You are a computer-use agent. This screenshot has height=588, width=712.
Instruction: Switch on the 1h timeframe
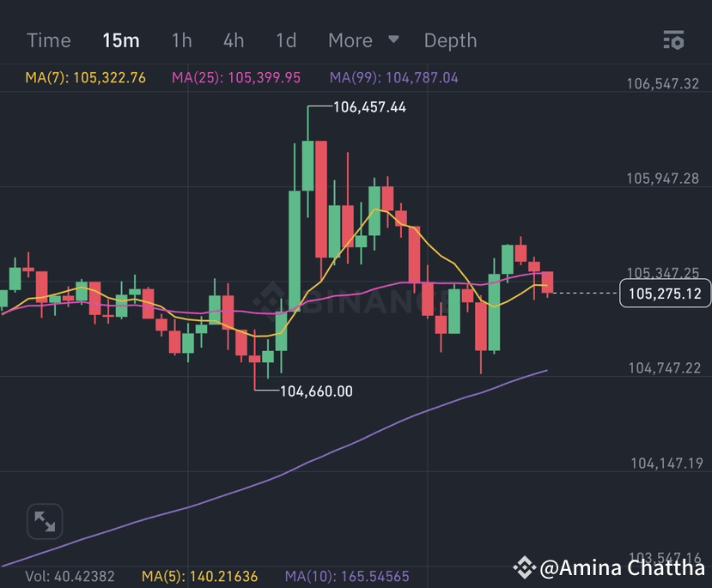(181, 40)
